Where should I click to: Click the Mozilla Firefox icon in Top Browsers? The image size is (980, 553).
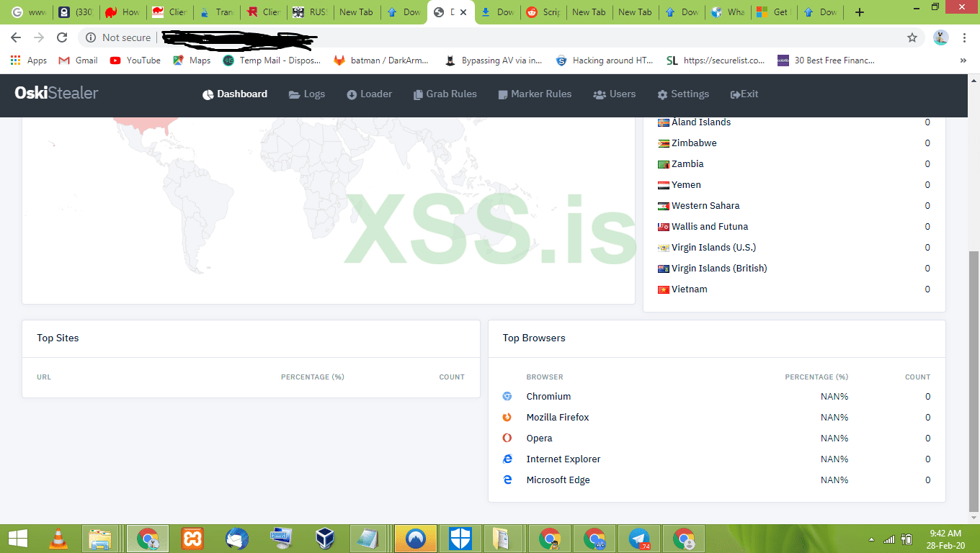pos(507,417)
